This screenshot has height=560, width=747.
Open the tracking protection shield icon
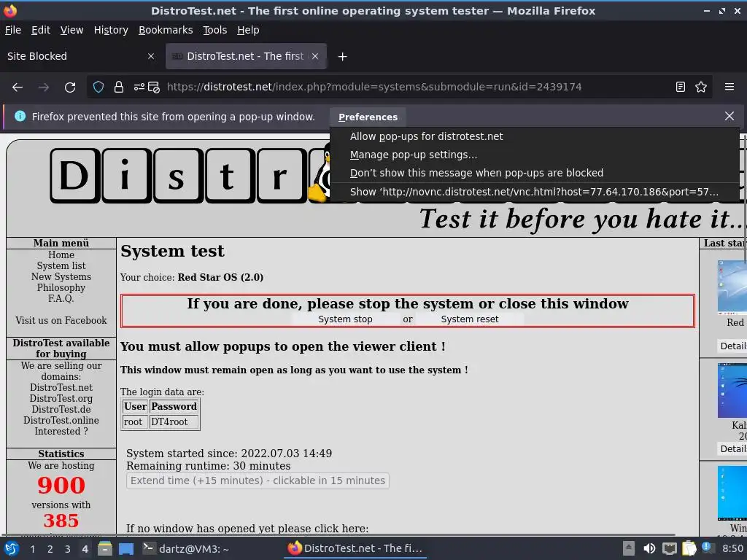coord(98,87)
